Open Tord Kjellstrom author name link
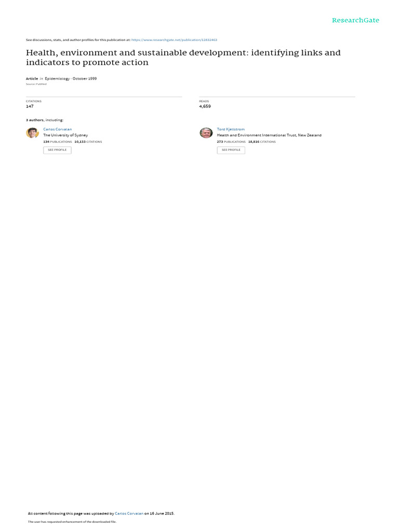399x532 pixels. [x=231, y=129]
